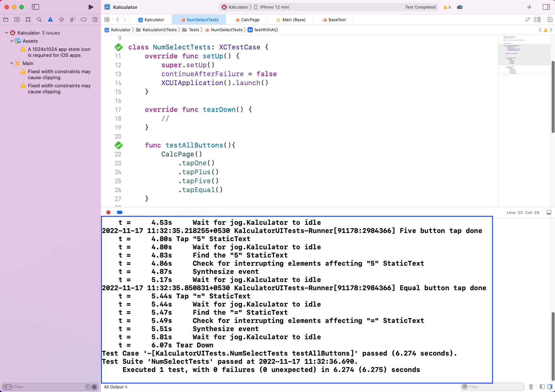Rerun testAllButtons test diamond
Viewport: 555px width, 392px height.
click(x=119, y=145)
